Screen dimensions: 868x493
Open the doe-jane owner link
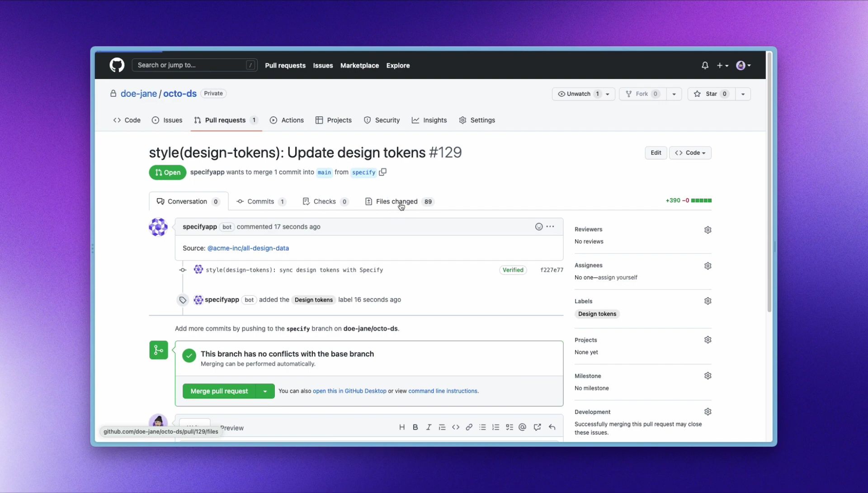(139, 94)
